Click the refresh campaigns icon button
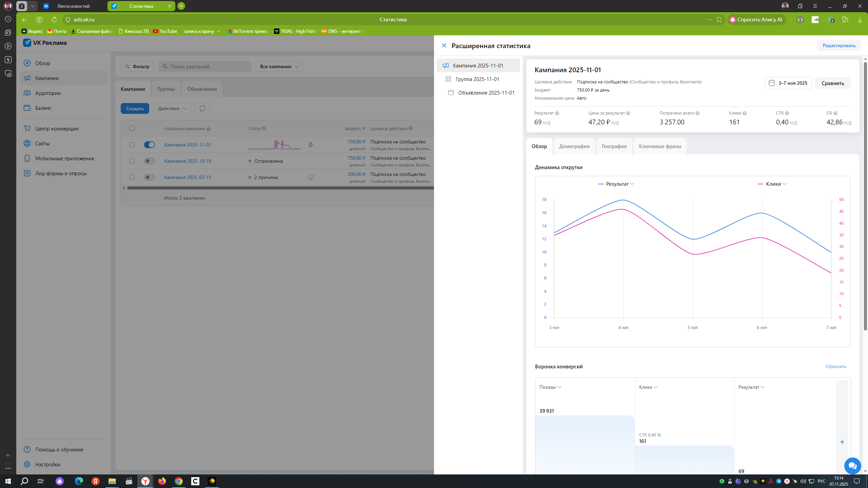Viewport: 868px width, 488px height. 202,108
